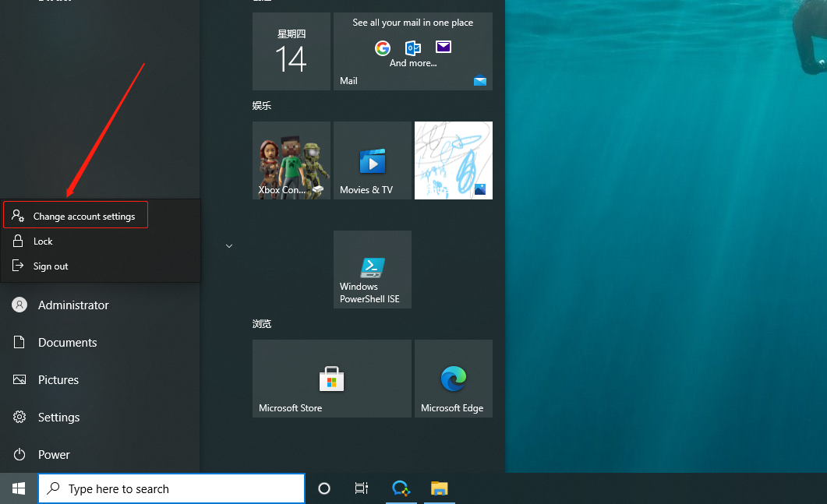The height and width of the screenshot is (504, 827).
Task: Select Lock from account menu
Action: pos(101,241)
